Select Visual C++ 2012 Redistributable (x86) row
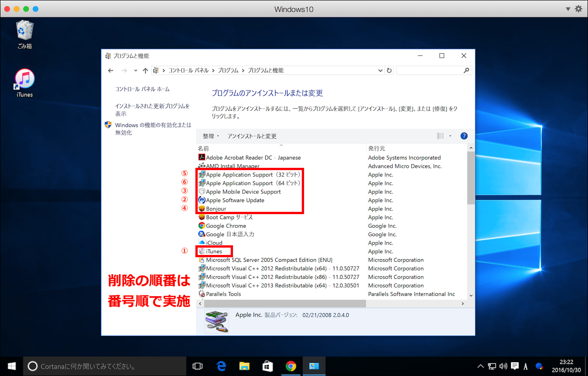The width and height of the screenshot is (588, 376). pos(332,277)
